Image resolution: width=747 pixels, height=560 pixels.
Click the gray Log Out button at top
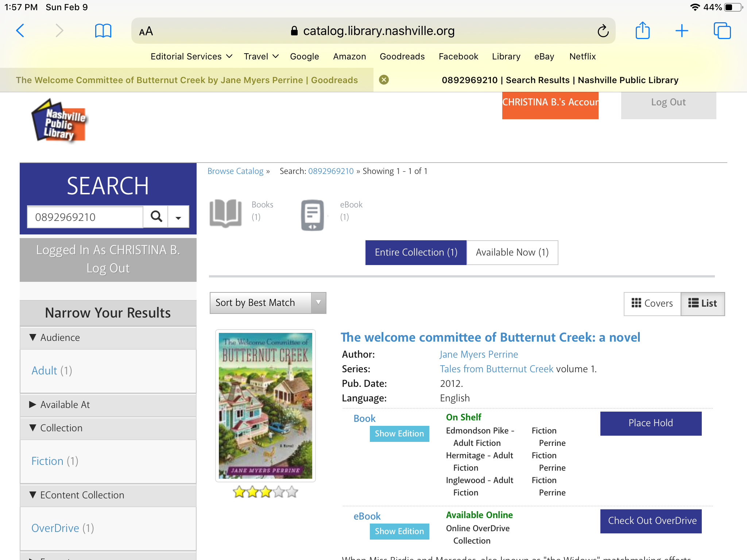668,105
